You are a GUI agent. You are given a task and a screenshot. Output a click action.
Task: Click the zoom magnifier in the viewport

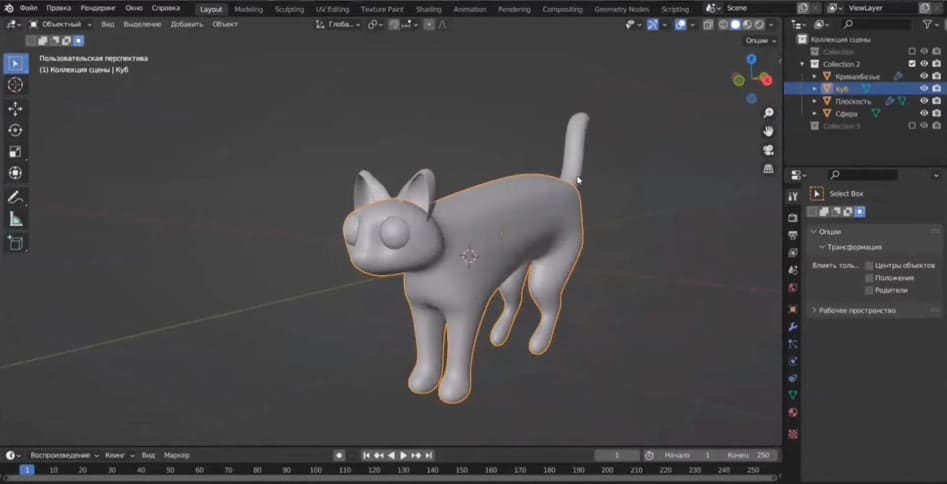click(x=768, y=113)
